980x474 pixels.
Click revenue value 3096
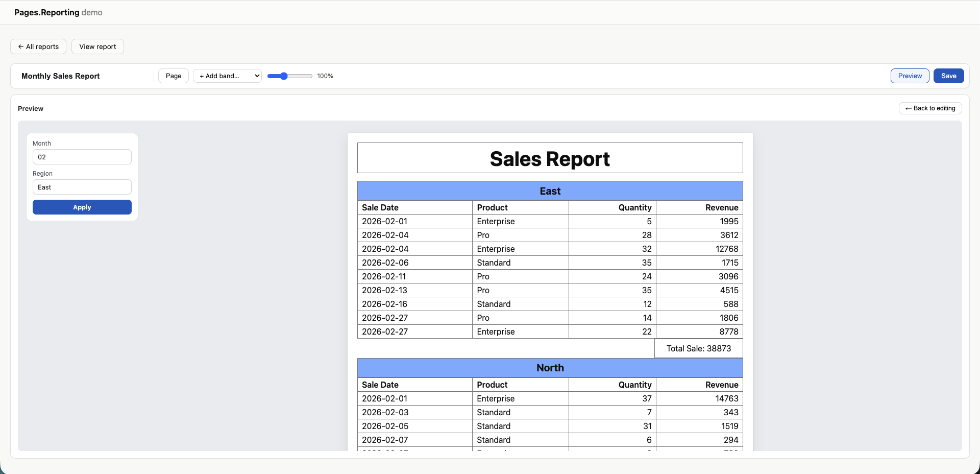pos(699,276)
